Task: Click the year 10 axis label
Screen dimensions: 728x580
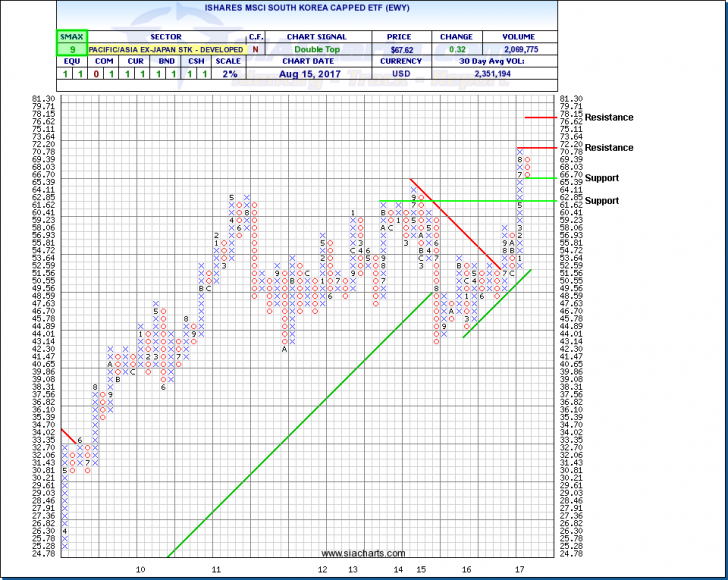Action: click(141, 568)
